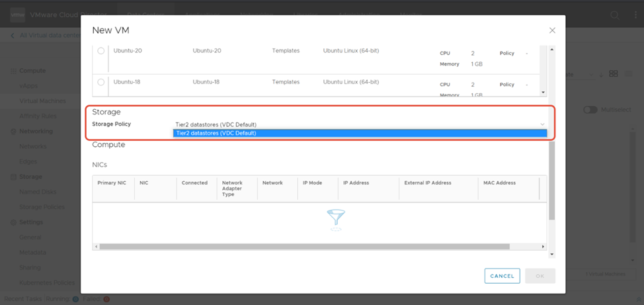Click template list scroll-down arrow

point(543,93)
